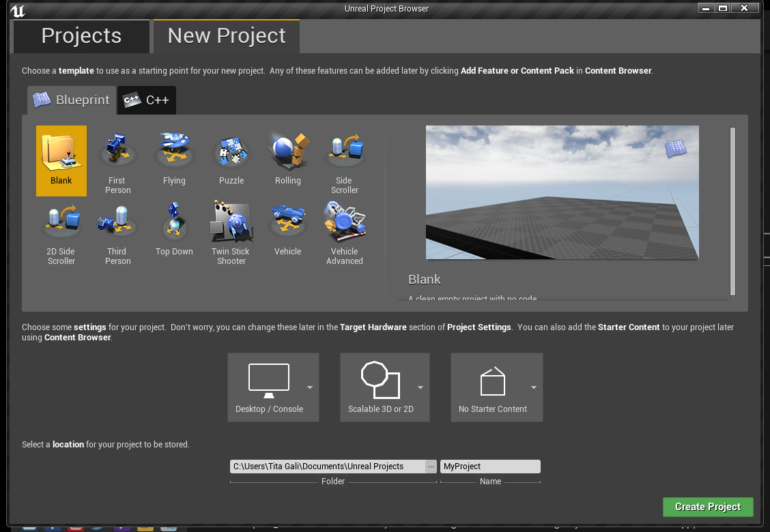Viewport: 770px width, 532px height.
Task: Open the No Starter Content dropdown
Action: click(x=497, y=387)
